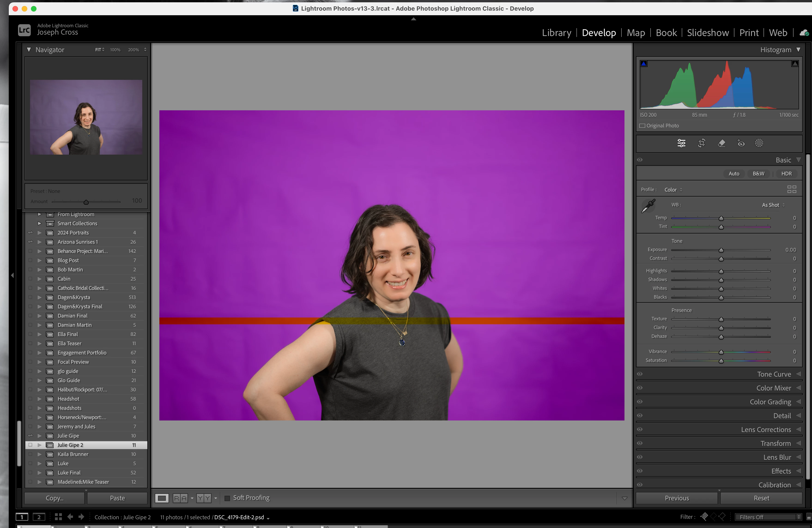Open the Masking tool
Screen dimensions: 812x528
pyautogui.click(x=759, y=143)
